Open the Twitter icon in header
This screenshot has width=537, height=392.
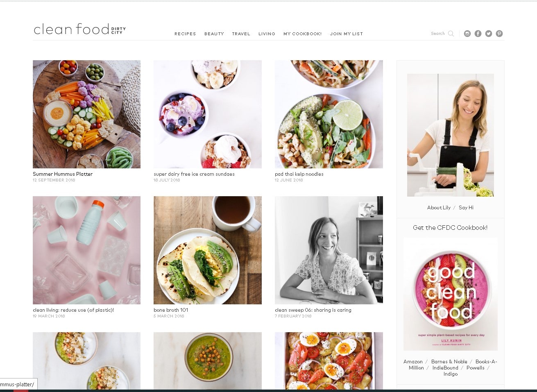coord(489,34)
